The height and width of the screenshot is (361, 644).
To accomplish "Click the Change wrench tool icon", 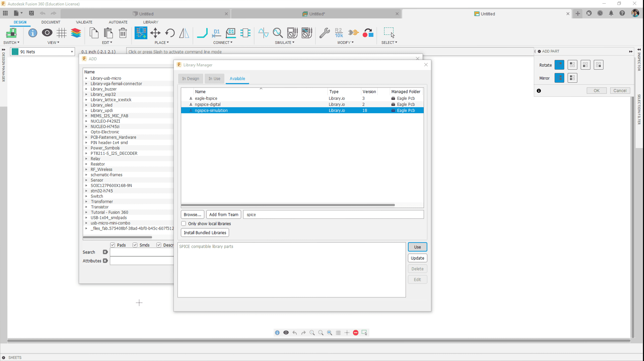I will point(325,33).
